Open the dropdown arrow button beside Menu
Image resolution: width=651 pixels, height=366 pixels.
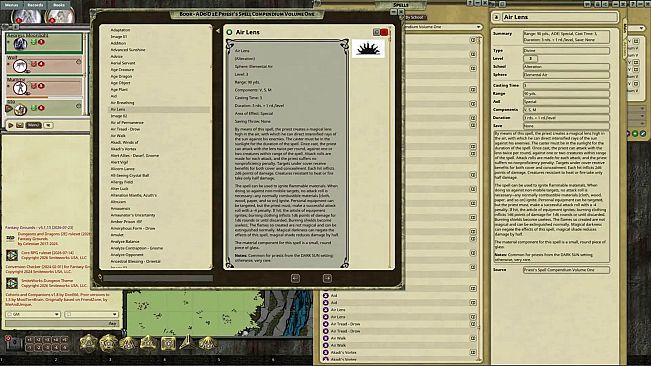tap(48, 125)
